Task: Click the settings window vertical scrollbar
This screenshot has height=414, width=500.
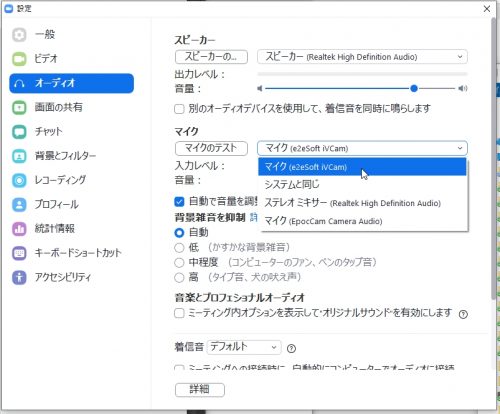Action: click(493, 158)
